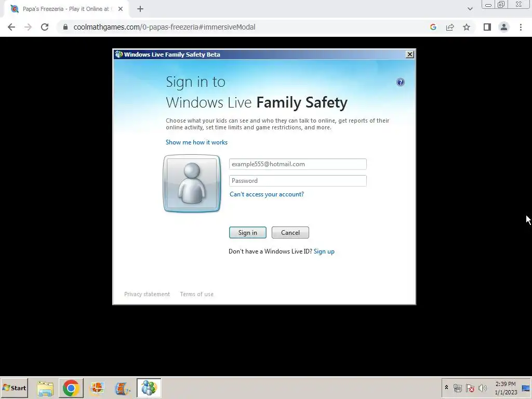532x399 pixels.
Task: Open the network tray icon
Action: coord(457,388)
